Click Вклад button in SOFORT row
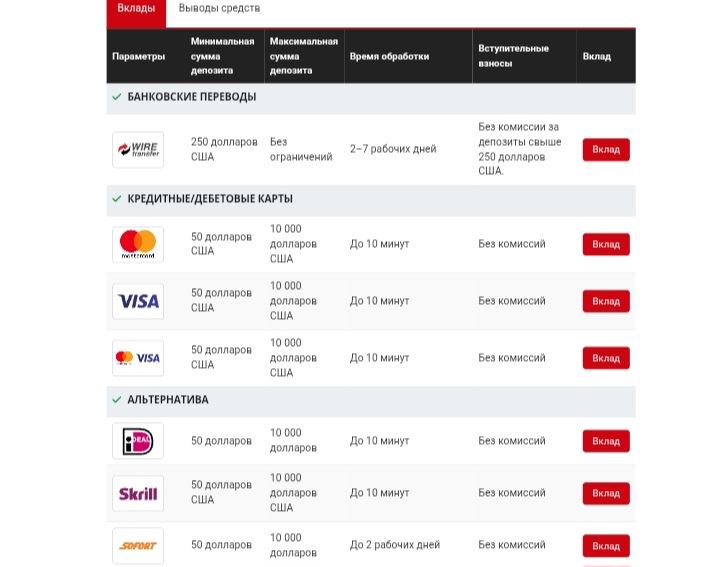720x567 pixels. pyautogui.click(x=606, y=546)
